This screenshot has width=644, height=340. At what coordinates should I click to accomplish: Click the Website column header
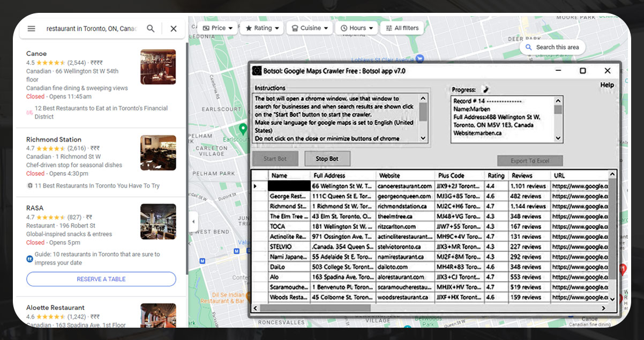[390, 175]
